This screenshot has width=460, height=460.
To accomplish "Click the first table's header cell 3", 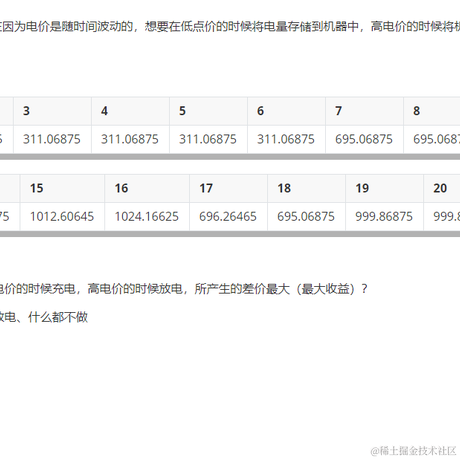I will coord(52,111).
